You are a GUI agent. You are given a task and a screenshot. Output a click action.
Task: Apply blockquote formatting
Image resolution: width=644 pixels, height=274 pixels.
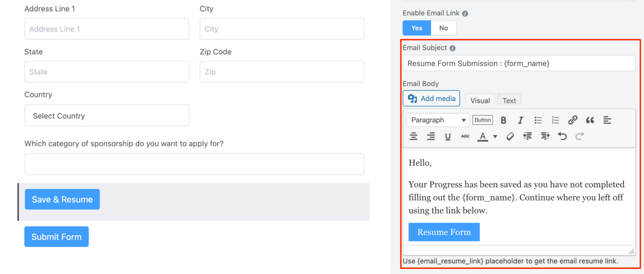click(x=590, y=120)
